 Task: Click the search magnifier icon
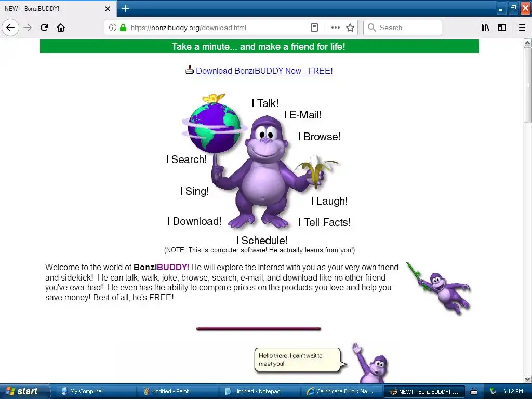(372, 28)
